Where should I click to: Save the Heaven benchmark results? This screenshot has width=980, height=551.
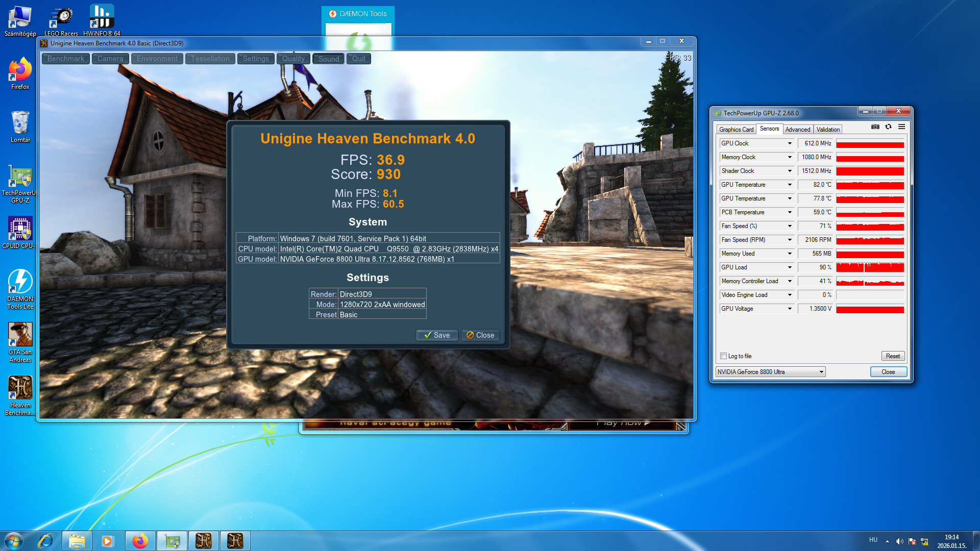click(x=437, y=335)
